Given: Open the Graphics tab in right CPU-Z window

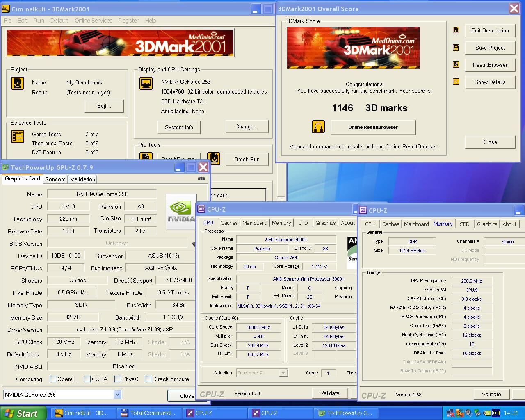Looking at the screenshot, I should (487, 224).
